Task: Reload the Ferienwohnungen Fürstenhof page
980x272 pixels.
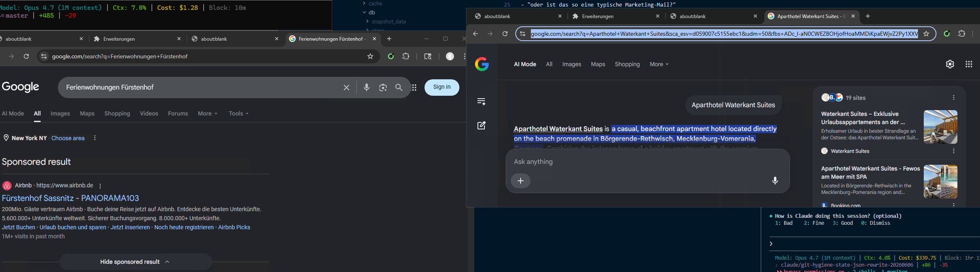Action: coord(26,56)
